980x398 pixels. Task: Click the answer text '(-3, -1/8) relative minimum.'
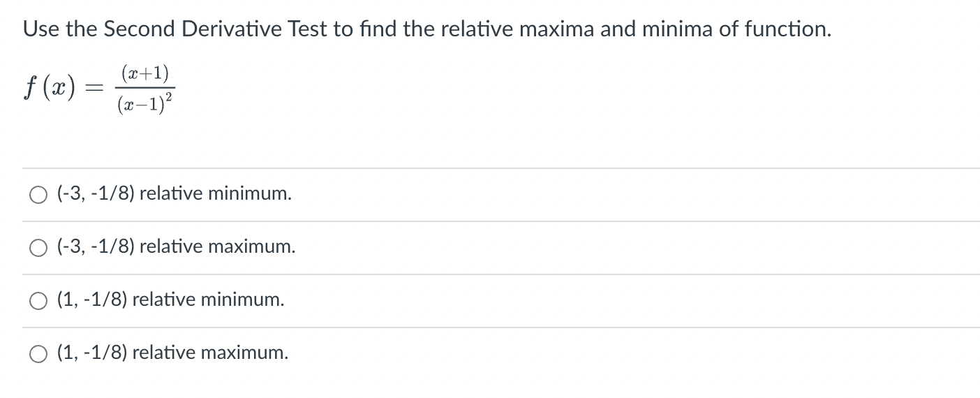pyautogui.click(x=174, y=193)
